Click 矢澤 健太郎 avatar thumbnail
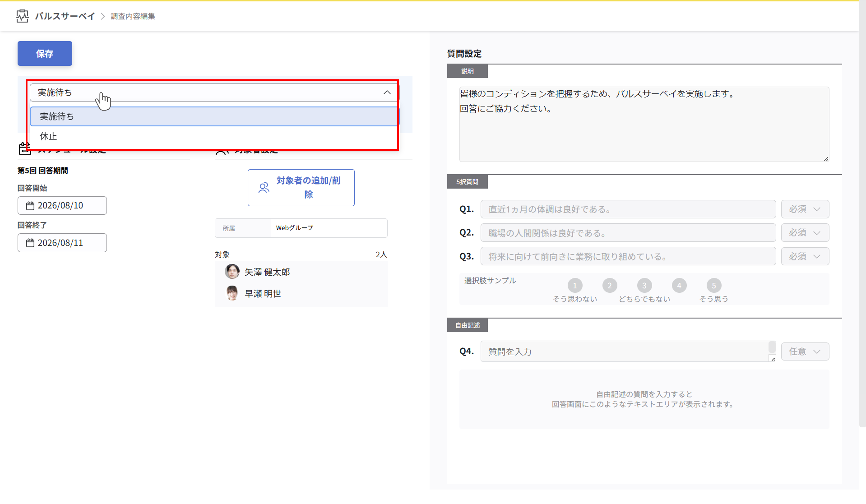This screenshot has width=866, height=504. [232, 271]
